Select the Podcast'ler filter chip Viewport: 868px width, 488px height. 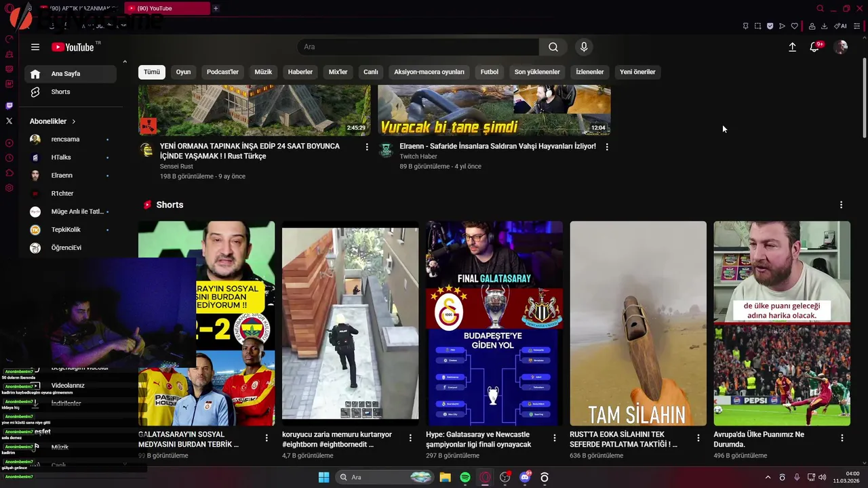(x=222, y=72)
